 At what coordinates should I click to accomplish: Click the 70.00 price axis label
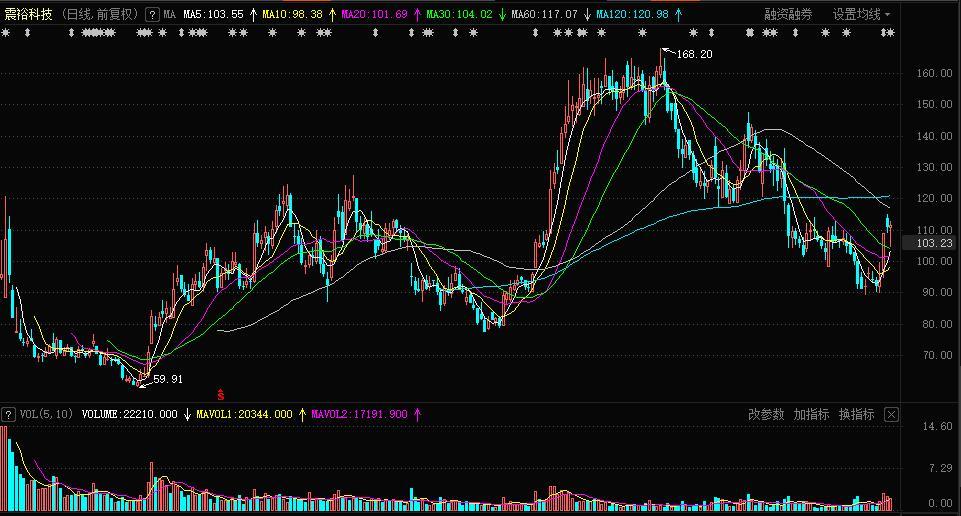(x=937, y=355)
